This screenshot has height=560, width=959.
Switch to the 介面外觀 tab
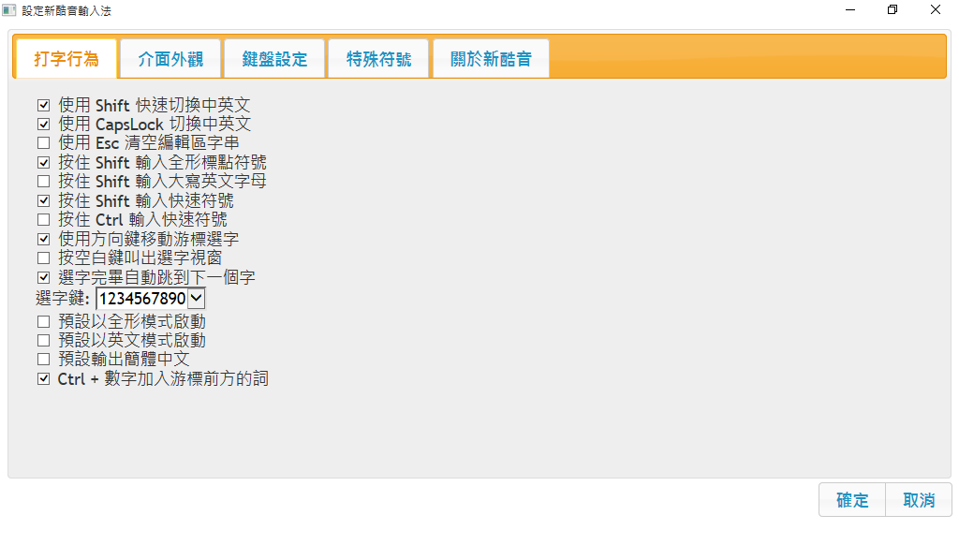pos(170,59)
